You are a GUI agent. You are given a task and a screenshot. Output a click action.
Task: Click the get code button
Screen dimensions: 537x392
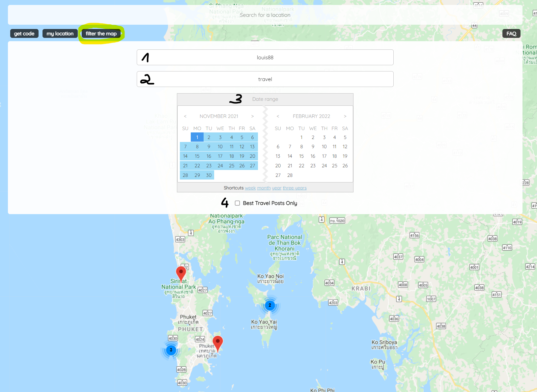[x=24, y=34]
